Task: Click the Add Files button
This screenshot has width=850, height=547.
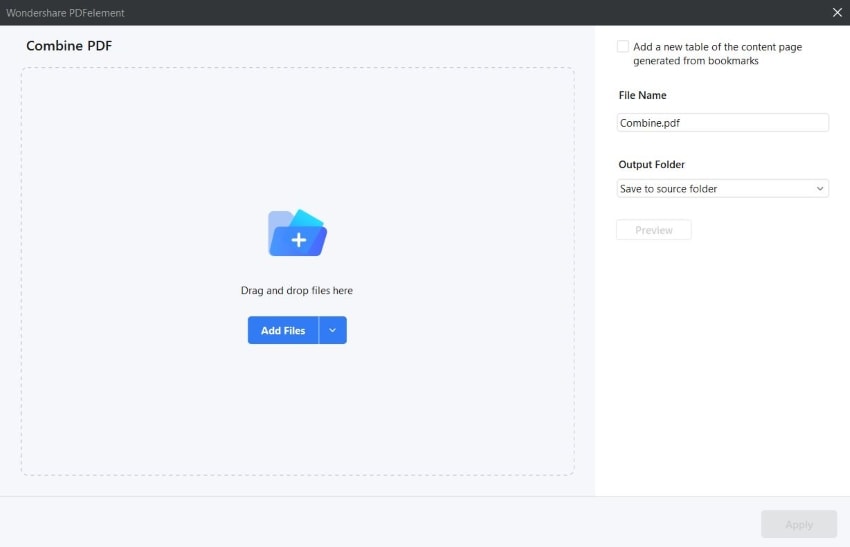Action: pyautogui.click(x=283, y=330)
